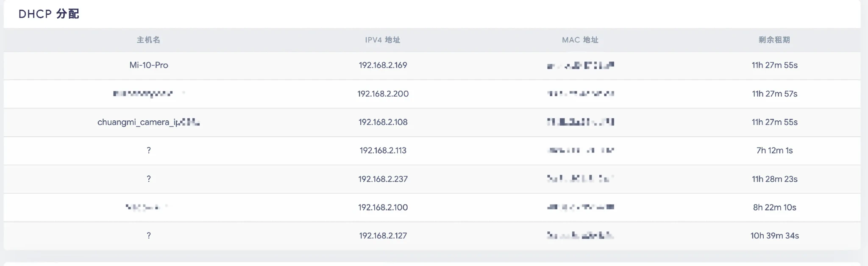Select the chuangmi_camera hostname entry

148,122
